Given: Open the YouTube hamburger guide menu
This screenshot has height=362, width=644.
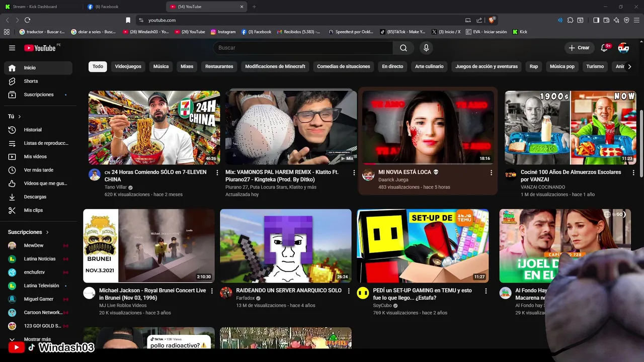Looking at the screenshot, I should pos(12,48).
